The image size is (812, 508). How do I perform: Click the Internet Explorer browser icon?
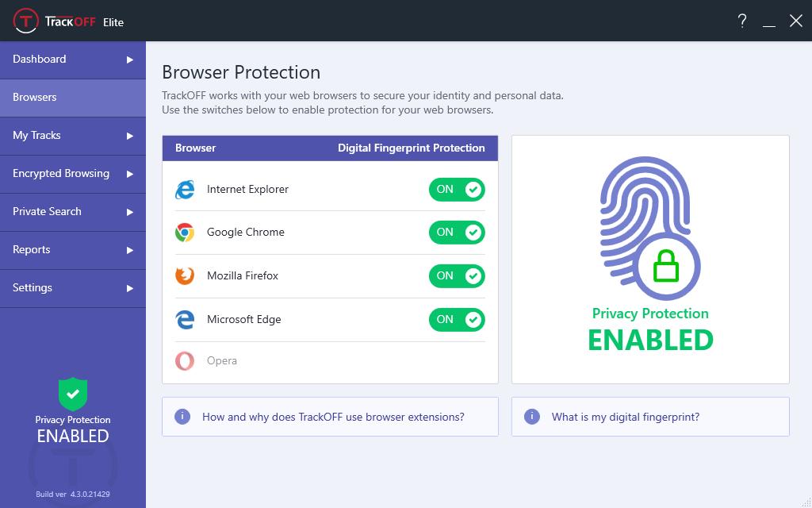click(185, 190)
